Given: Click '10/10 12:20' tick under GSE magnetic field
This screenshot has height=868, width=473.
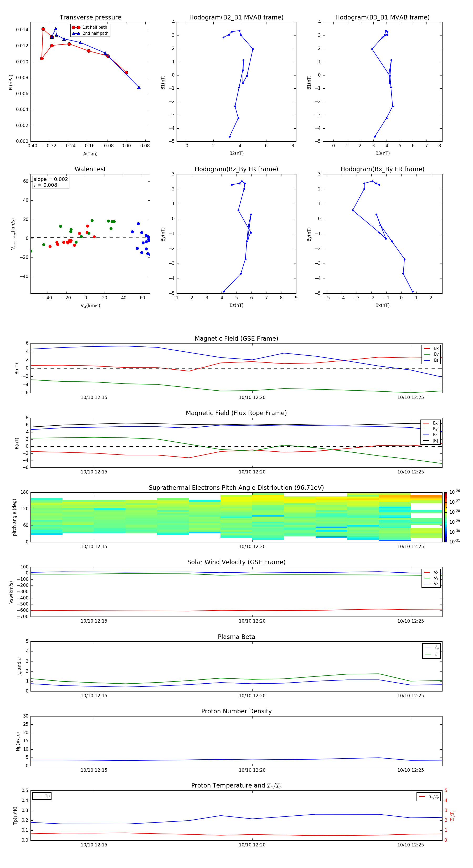Looking at the screenshot, I should [252, 398].
